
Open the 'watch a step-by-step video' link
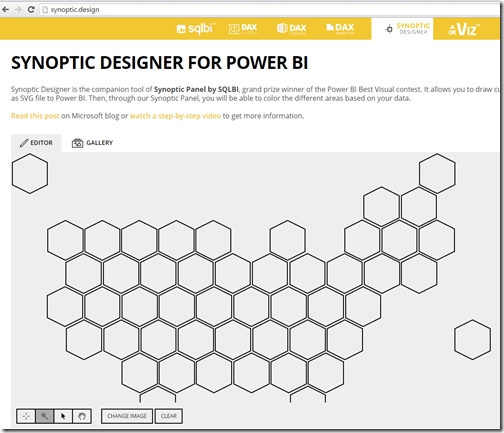175,116
